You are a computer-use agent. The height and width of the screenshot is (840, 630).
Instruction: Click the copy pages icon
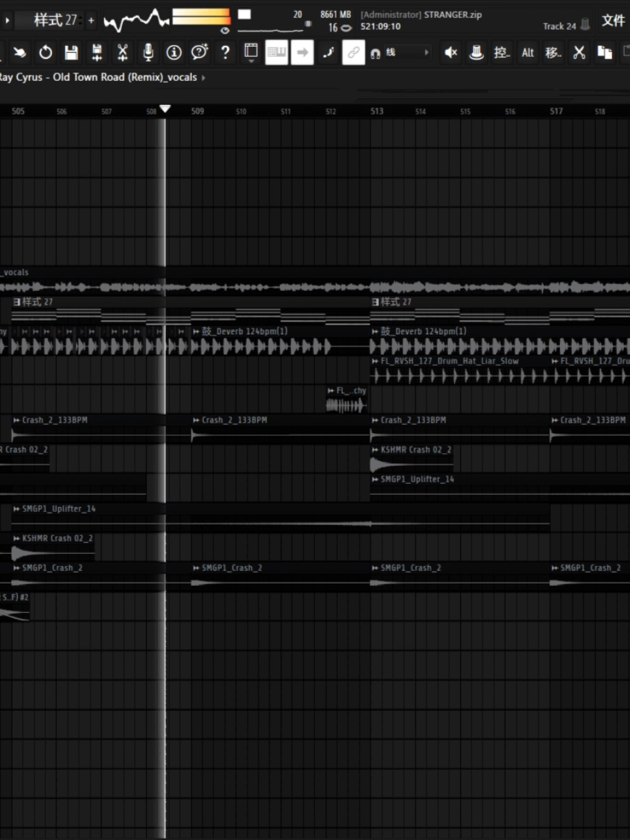605,53
